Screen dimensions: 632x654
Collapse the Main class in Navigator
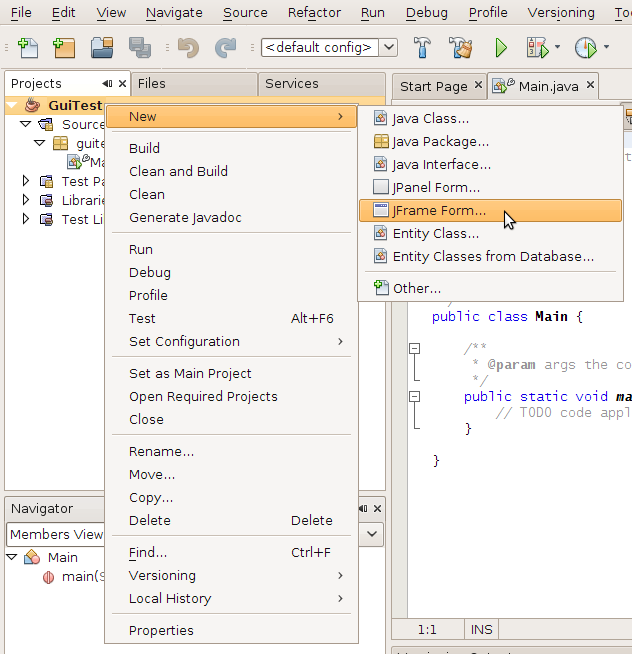point(12,557)
